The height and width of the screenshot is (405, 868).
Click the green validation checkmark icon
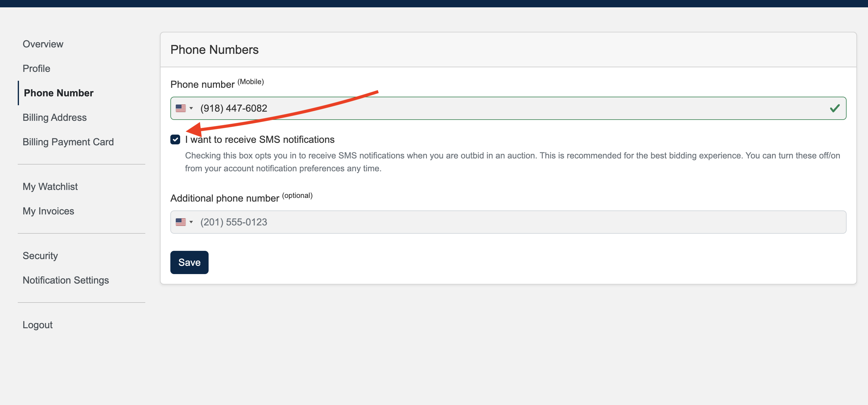coord(834,108)
